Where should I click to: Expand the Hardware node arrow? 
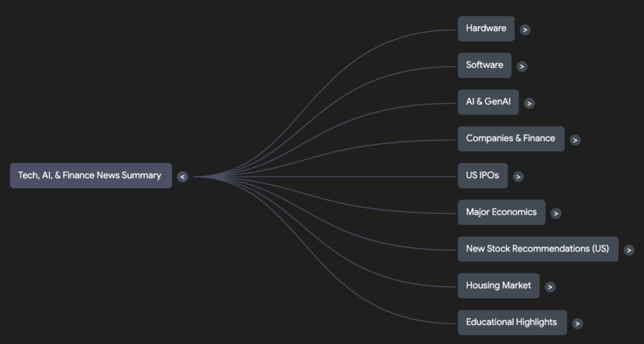(x=525, y=30)
